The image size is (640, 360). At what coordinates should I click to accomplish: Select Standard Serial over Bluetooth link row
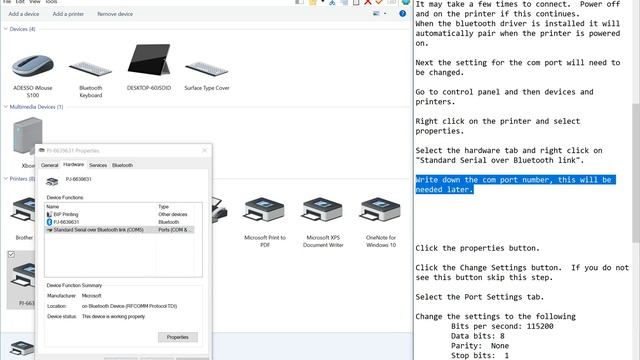(x=119, y=230)
